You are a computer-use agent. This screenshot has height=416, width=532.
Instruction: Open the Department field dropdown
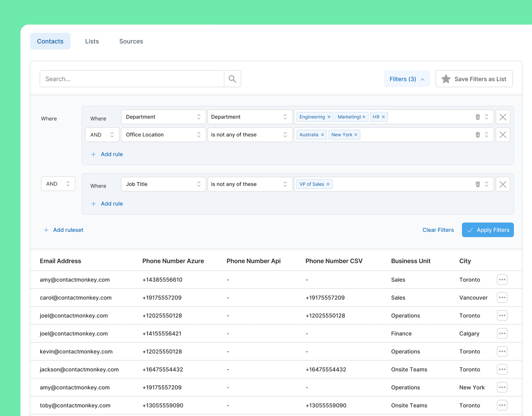pyautogui.click(x=163, y=117)
